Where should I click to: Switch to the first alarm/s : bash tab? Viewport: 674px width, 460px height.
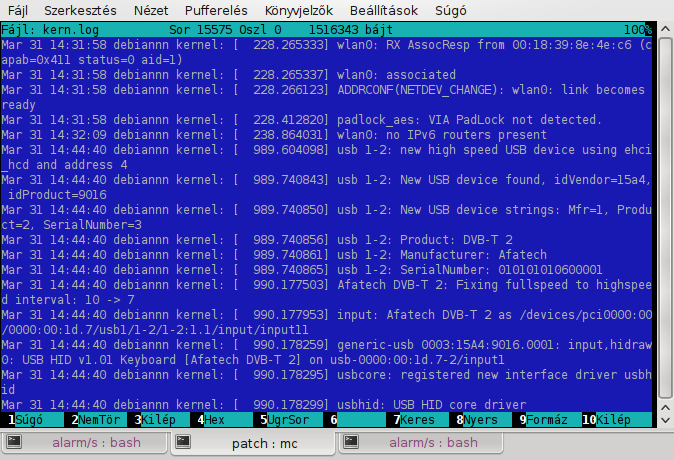84,442
